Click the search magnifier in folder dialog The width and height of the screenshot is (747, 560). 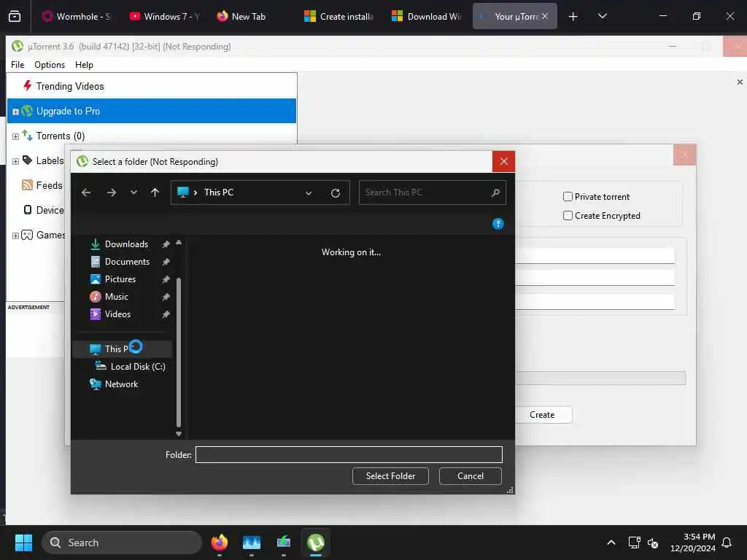tap(495, 192)
